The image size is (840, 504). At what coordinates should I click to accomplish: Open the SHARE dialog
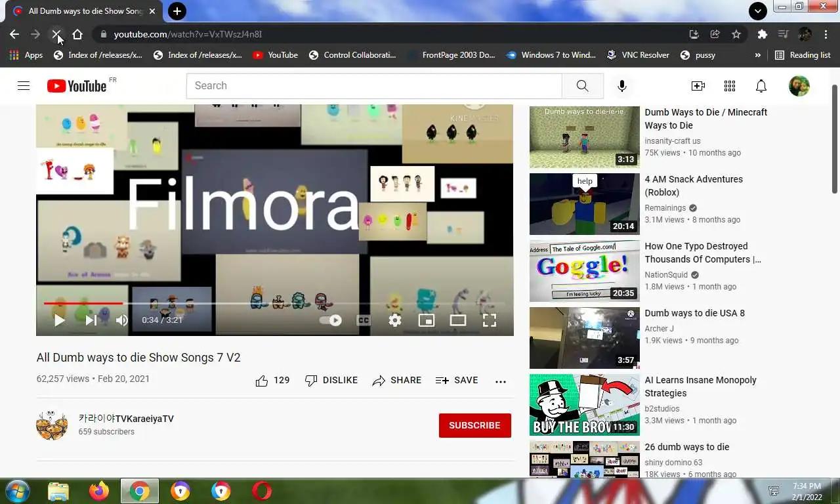click(397, 381)
